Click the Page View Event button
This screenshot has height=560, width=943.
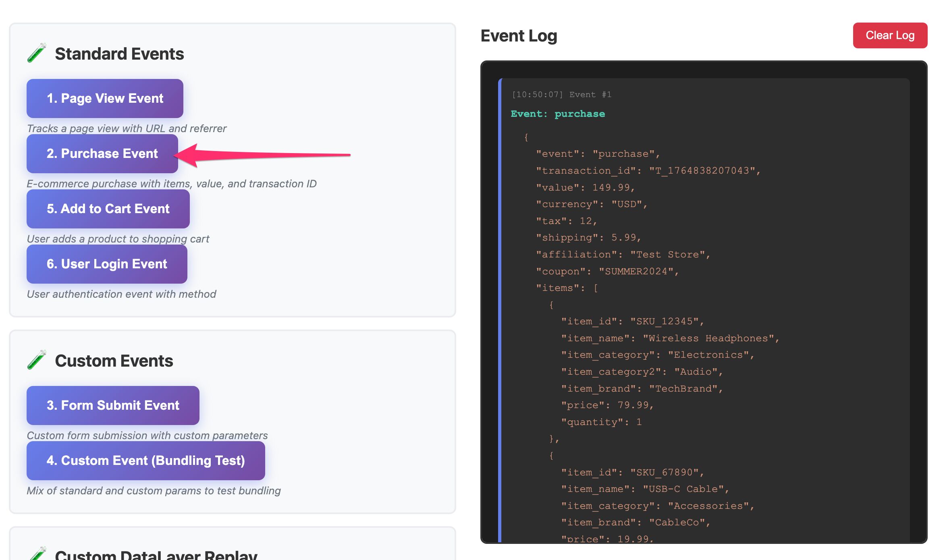[x=105, y=98]
